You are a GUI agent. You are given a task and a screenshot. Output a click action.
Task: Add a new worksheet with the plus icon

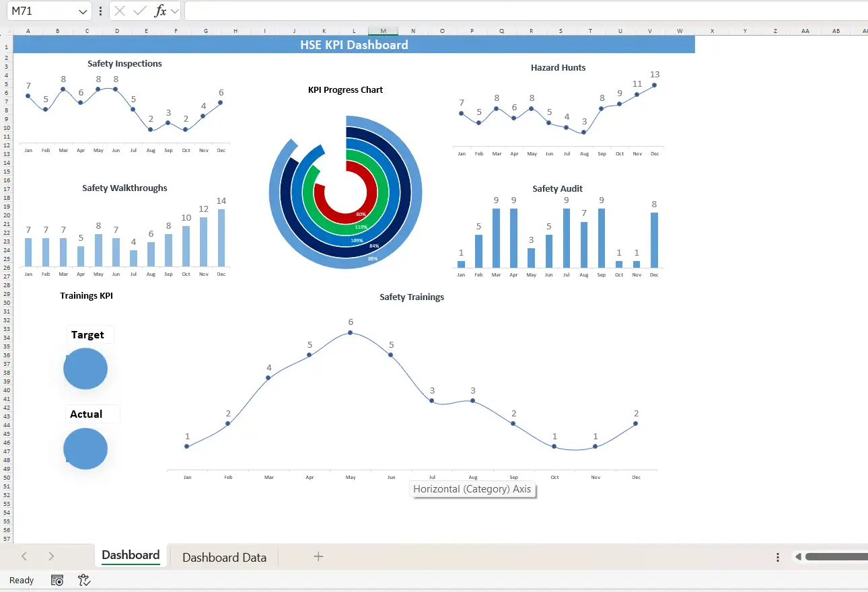point(317,557)
